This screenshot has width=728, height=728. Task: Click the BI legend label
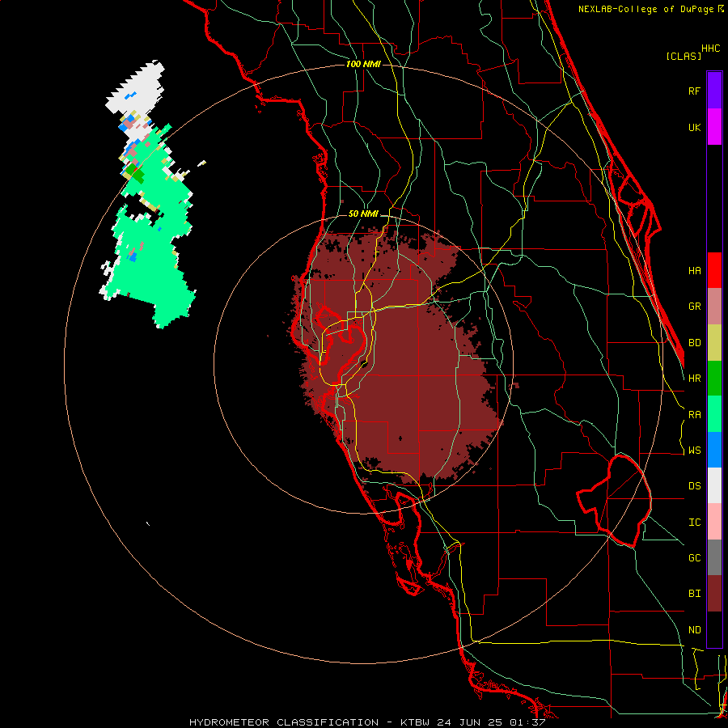click(695, 594)
